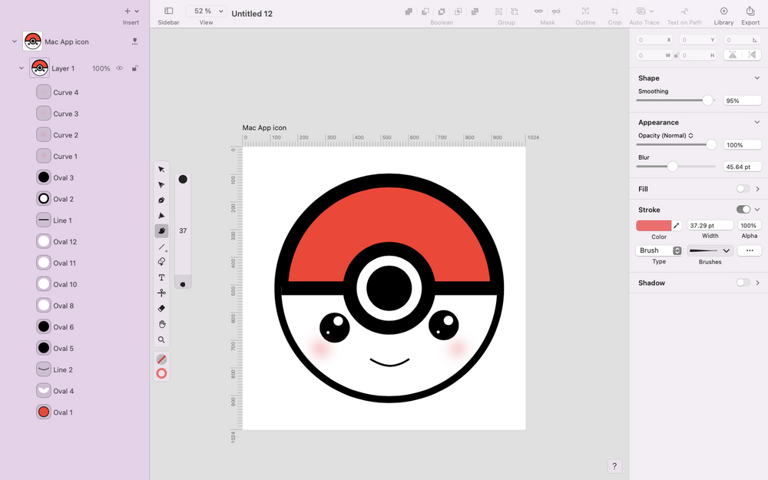Click the first Boolean union icon
This screenshot has width=768, height=480.
(x=408, y=11)
